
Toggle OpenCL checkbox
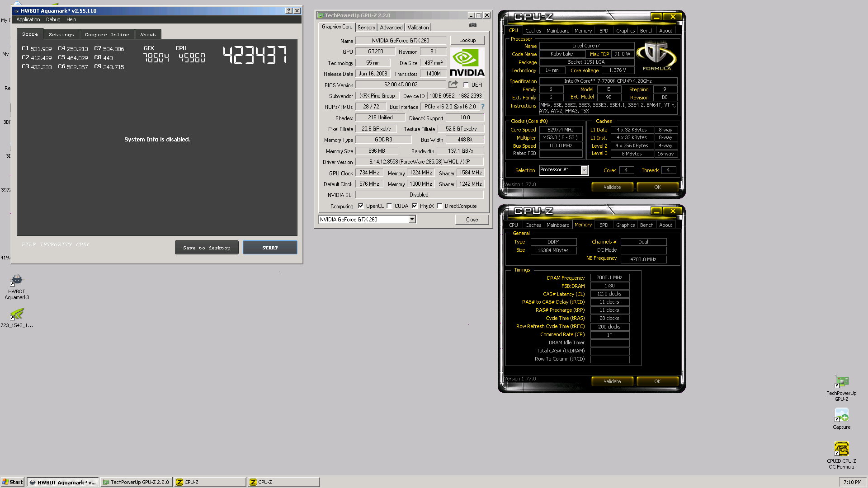click(361, 206)
